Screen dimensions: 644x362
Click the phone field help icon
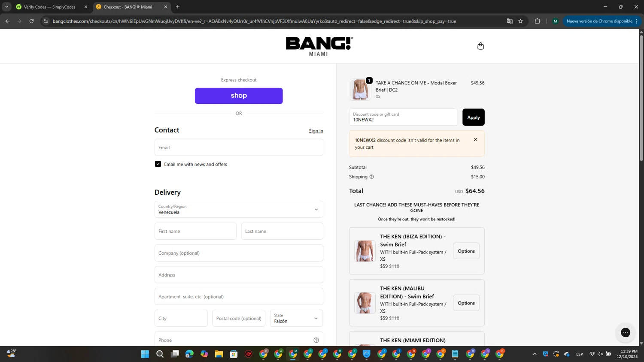(x=316, y=340)
